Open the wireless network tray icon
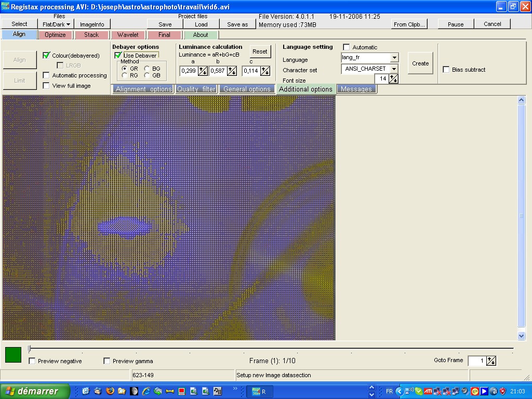This screenshot has width=532, height=399. pos(409,392)
